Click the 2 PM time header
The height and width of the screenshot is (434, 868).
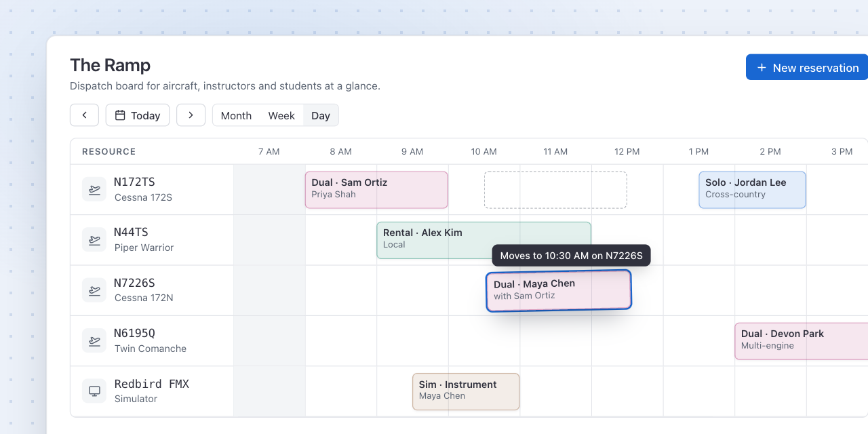point(770,152)
